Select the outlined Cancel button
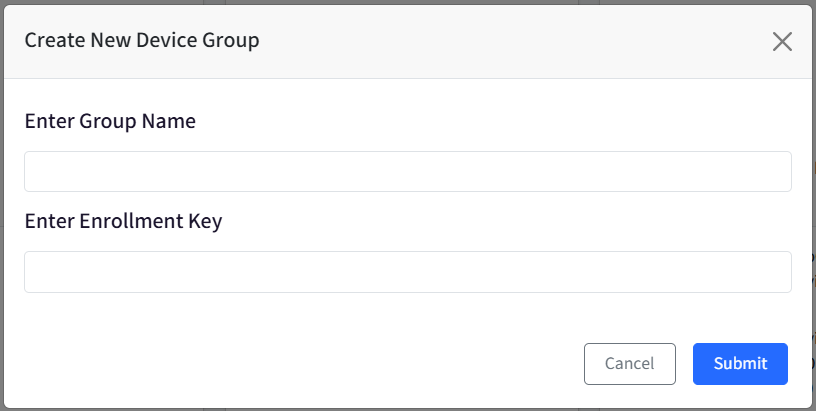 pos(630,364)
